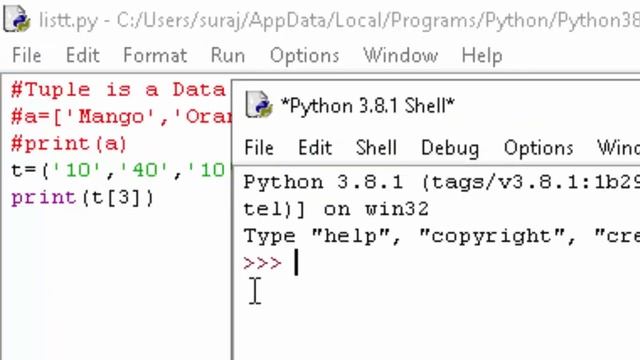Click the 'print(t[3])' code line
This screenshot has width=640, height=360.
point(82,198)
